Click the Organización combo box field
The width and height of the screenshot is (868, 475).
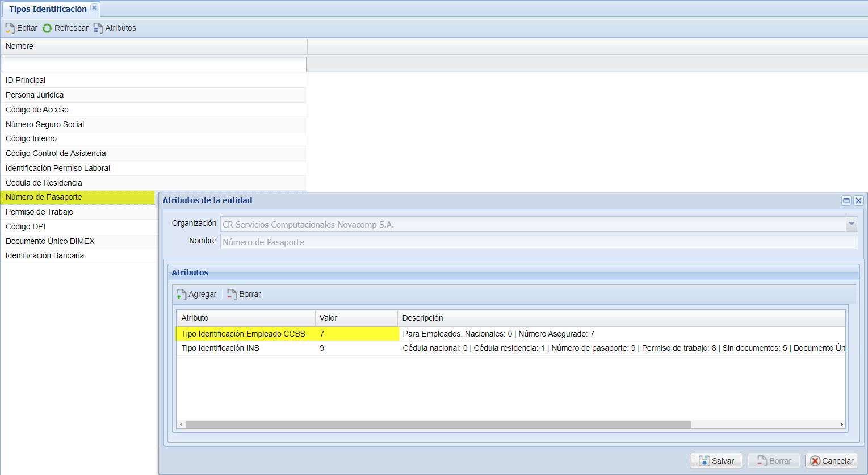[533, 224]
